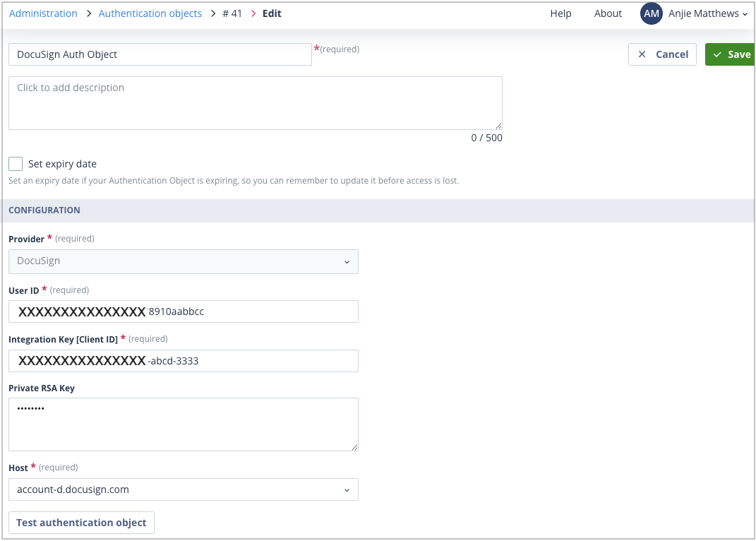Image resolution: width=756 pixels, height=541 pixels.
Task: Open the Administration breadcrumb link
Action: (x=43, y=13)
